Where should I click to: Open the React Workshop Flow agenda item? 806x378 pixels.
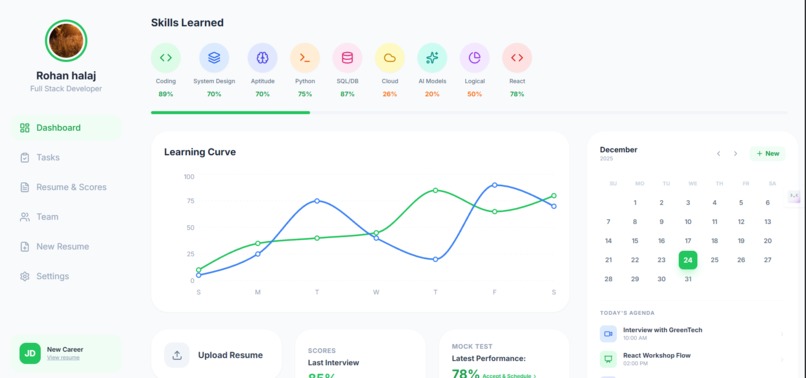[x=692, y=359]
